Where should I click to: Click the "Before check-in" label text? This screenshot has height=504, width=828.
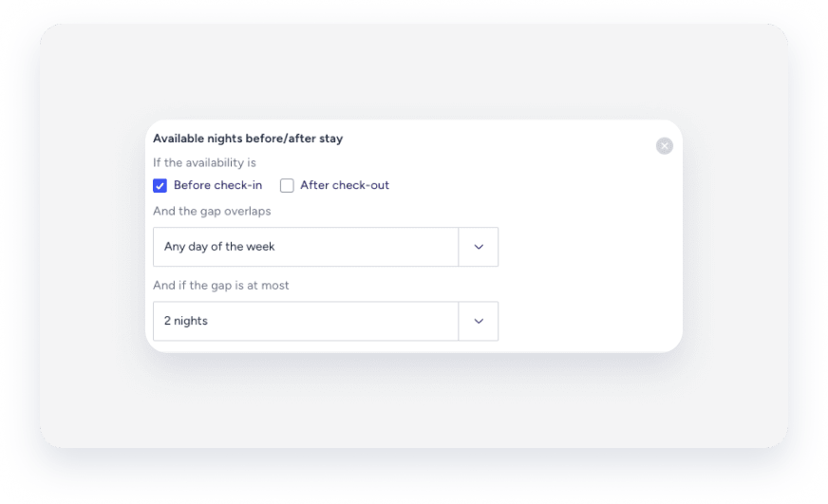click(217, 185)
